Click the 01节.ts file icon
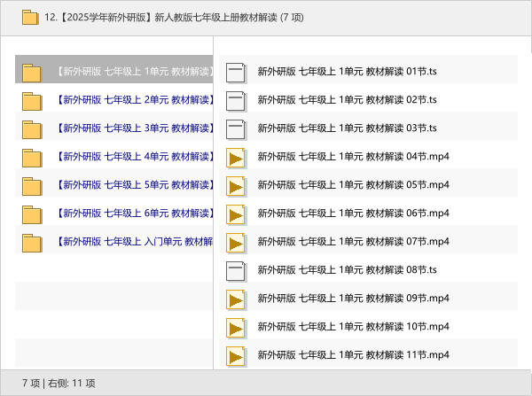 (x=236, y=73)
